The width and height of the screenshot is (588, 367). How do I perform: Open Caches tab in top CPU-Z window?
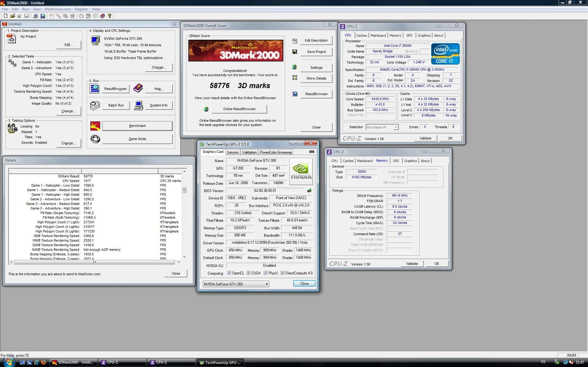coord(362,36)
